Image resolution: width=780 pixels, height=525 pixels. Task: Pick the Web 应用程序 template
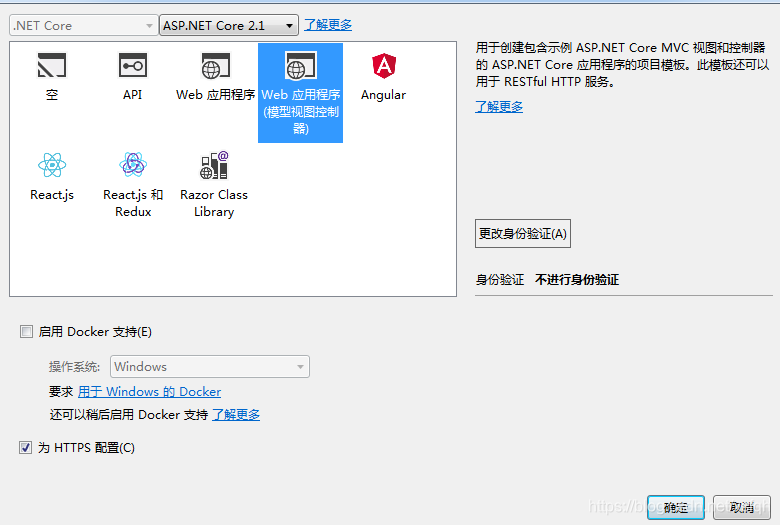point(215,77)
